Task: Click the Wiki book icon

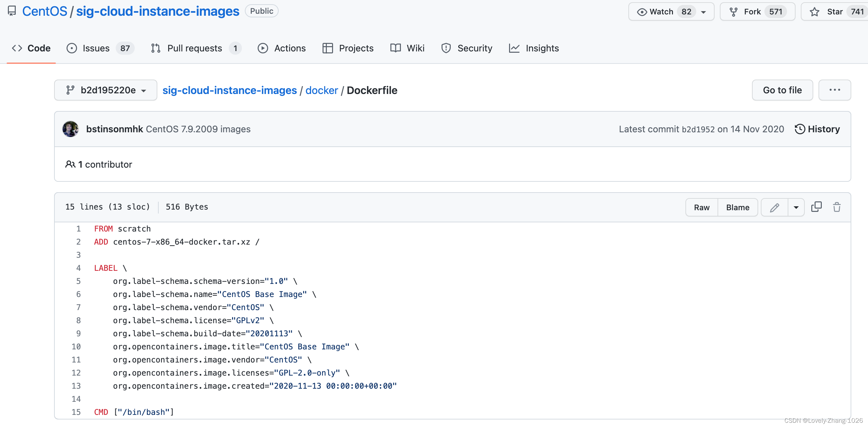Action: pos(395,48)
